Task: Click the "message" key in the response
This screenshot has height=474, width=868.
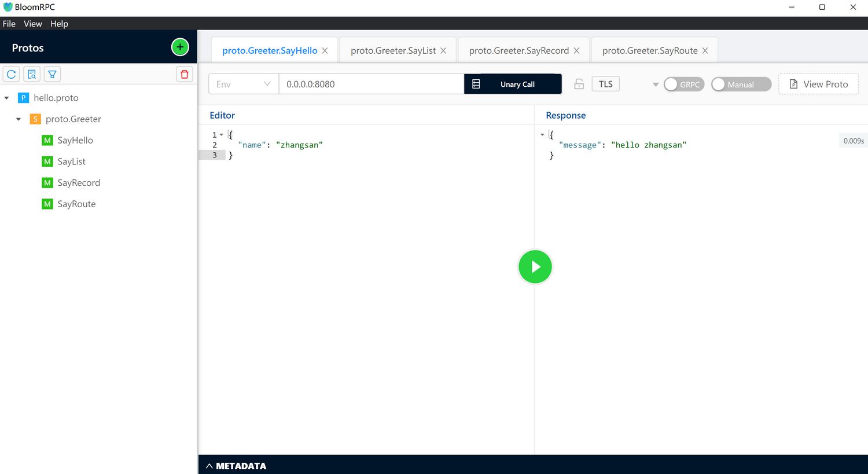Action: (x=580, y=145)
